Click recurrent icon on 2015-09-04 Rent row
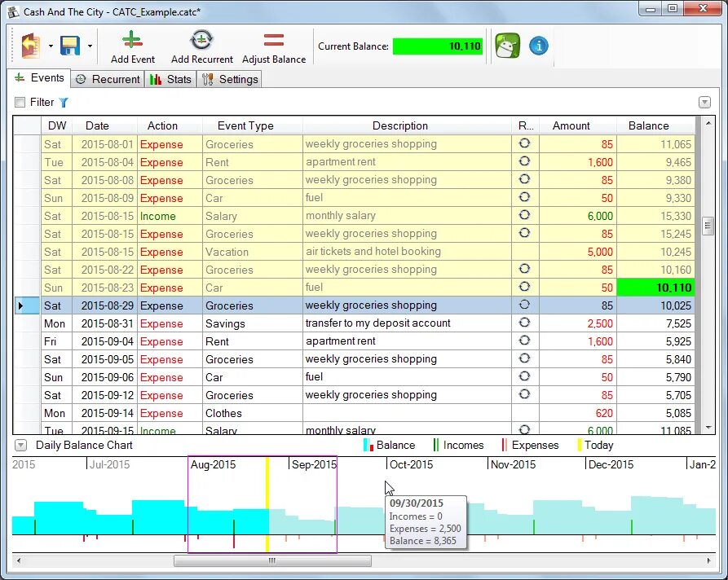 coord(525,341)
